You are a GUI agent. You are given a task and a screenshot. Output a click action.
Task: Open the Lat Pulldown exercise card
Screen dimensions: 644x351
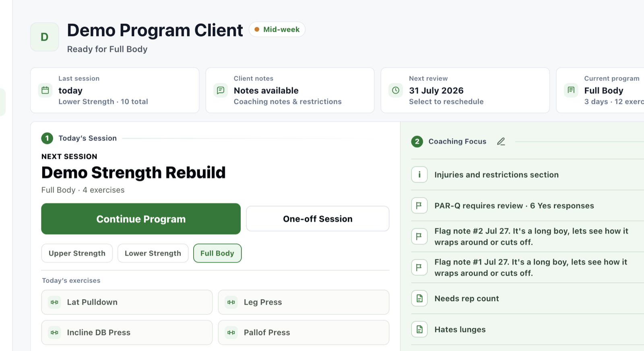pos(127,302)
